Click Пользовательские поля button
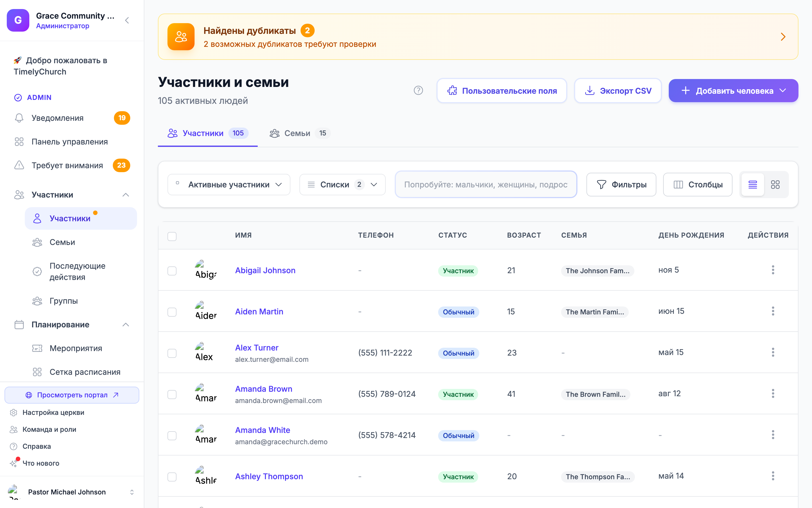The image size is (812, 508). coord(502,90)
